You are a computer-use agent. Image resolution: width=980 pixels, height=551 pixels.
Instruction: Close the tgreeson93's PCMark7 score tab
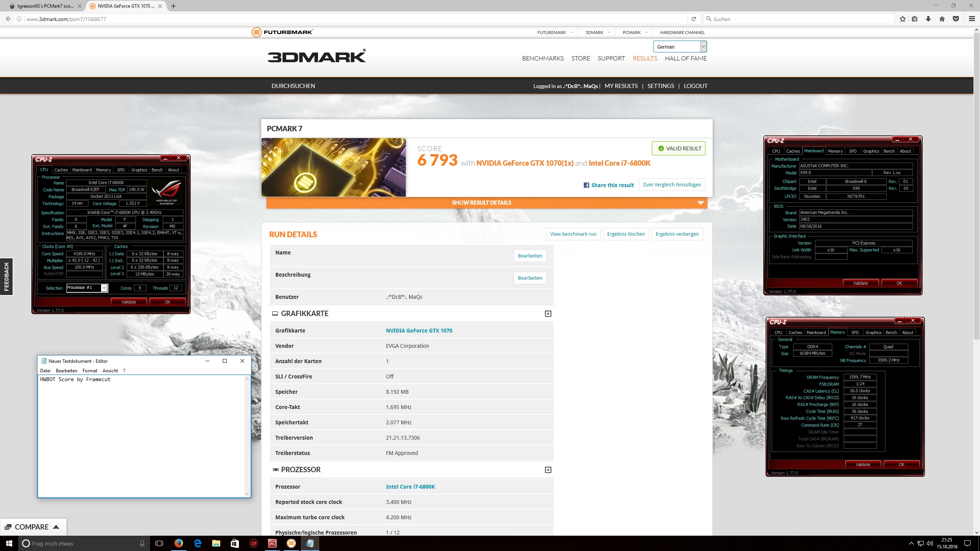pos(80,6)
